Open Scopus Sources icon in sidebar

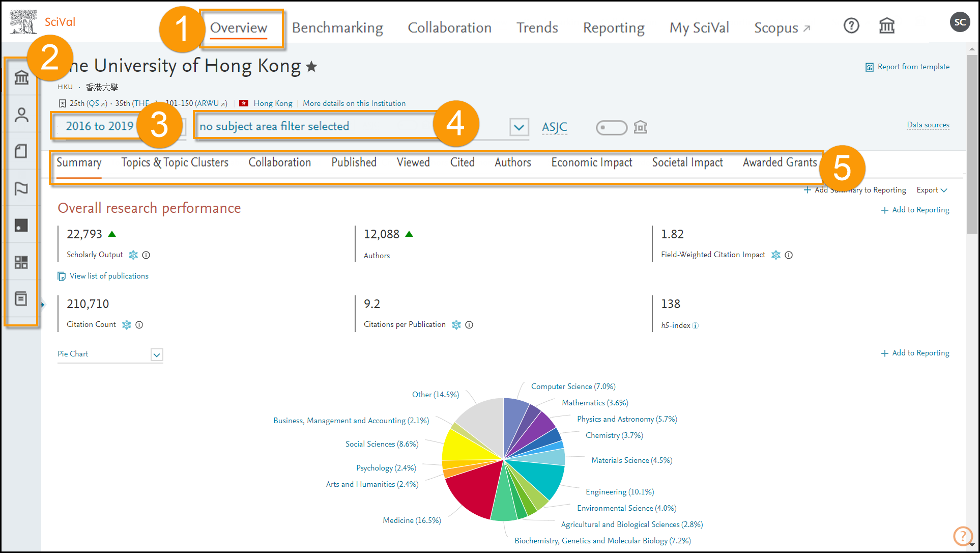pyautogui.click(x=21, y=299)
